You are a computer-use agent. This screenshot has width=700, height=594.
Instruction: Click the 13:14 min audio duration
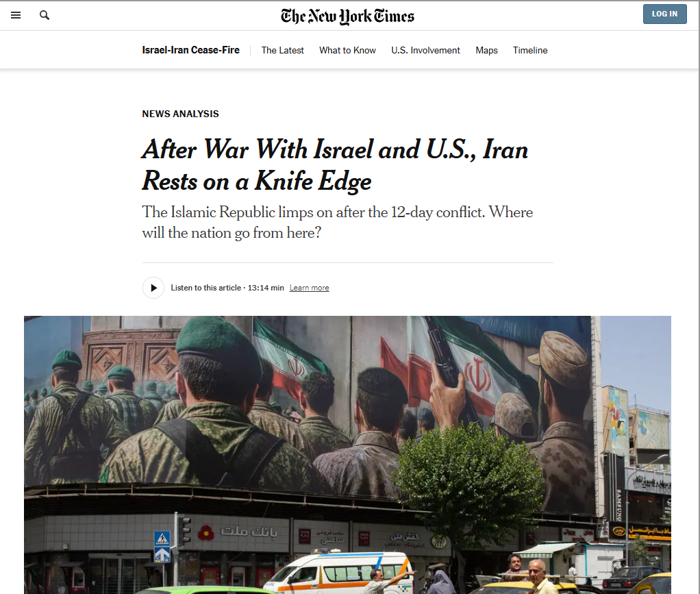266,288
